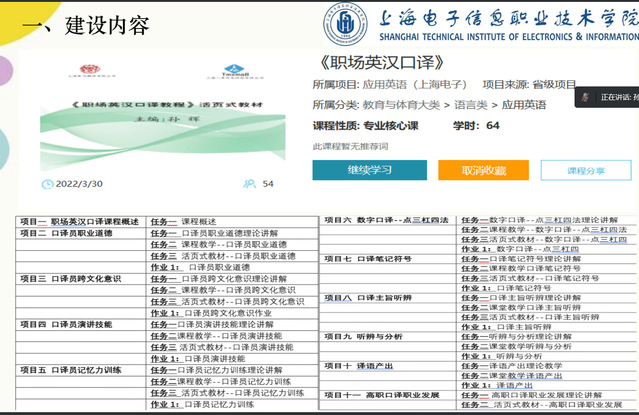Click the clock icon beside 2022/3/30
Viewport: 639px width, 415px height.
click(x=46, y=184)
